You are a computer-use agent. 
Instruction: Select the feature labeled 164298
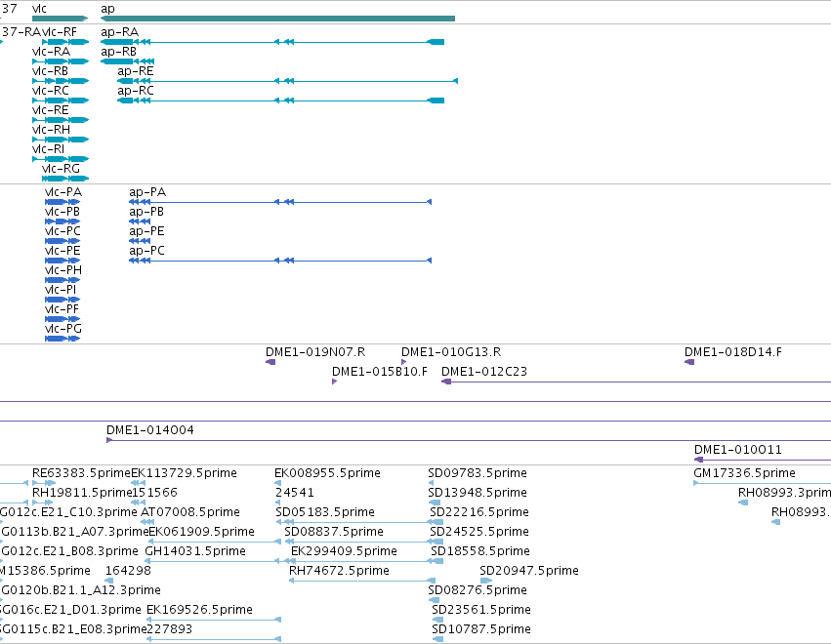tap(128, 571)
